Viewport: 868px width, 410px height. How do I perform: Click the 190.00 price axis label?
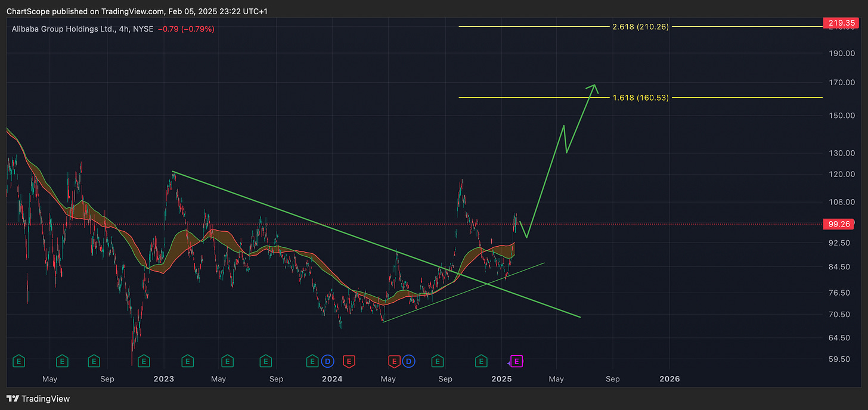click(x=842, y=54)
